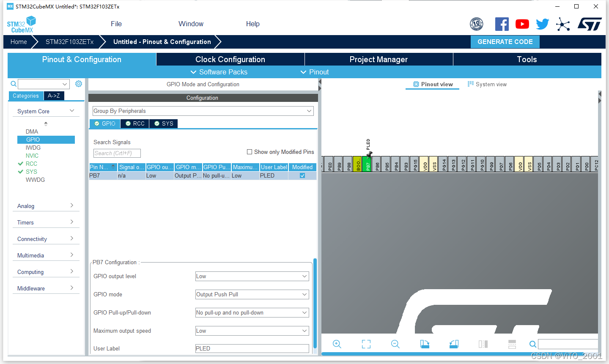Select the BOOT0 pin on chip
The width and height of the screenshot is (609, 364).
pyautogui.click(x=358, y=164)
